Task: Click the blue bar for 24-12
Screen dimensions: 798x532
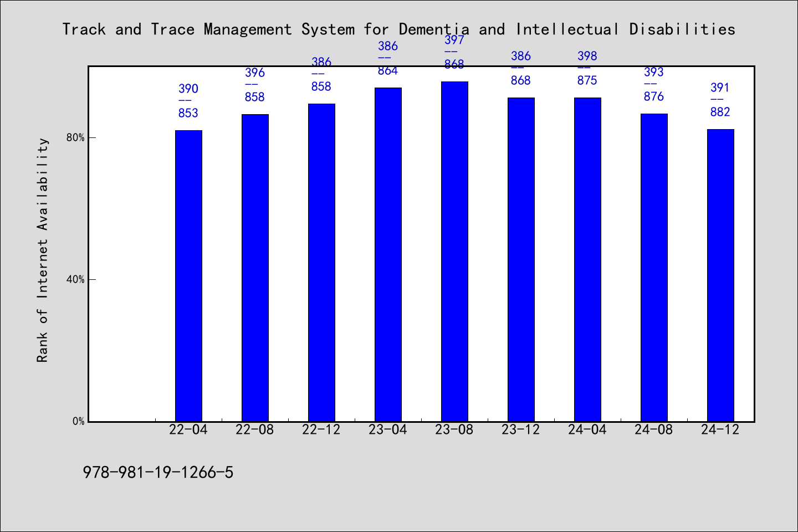Action: pyautogui.click(x=720, y=275)
